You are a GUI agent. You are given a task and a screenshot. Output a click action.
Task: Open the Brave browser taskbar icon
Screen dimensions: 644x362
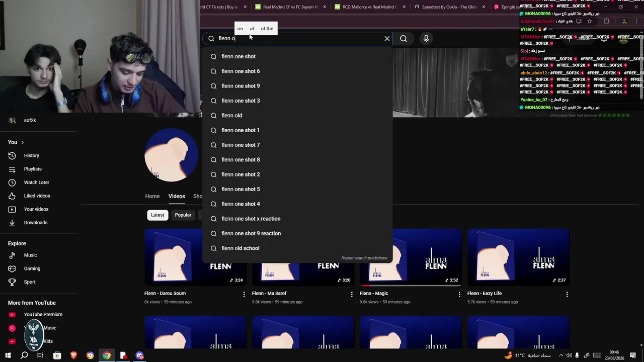click(x=74, y=355)
